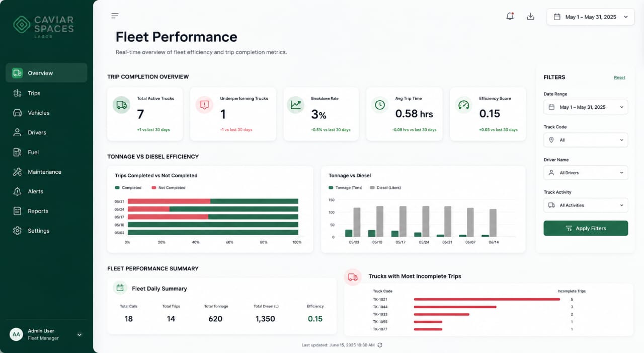Click the Maintenance wrench icon in sidebar
644x353 pixels.
[18, 172]
